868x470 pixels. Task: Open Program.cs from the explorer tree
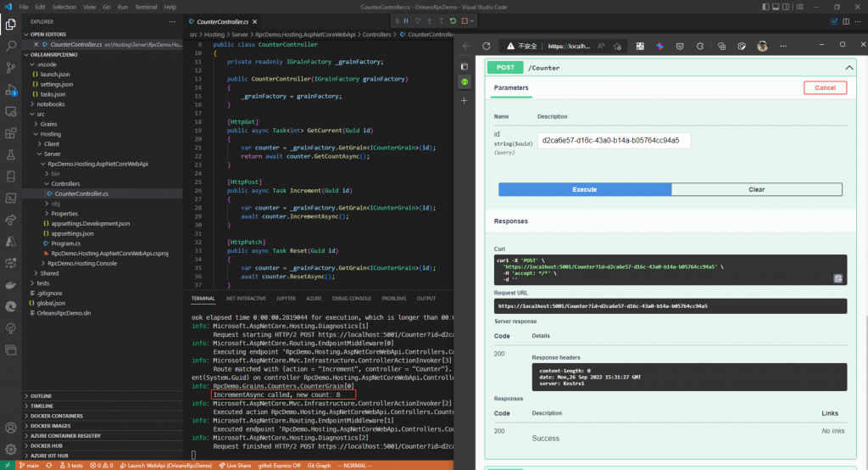[65, 243]
